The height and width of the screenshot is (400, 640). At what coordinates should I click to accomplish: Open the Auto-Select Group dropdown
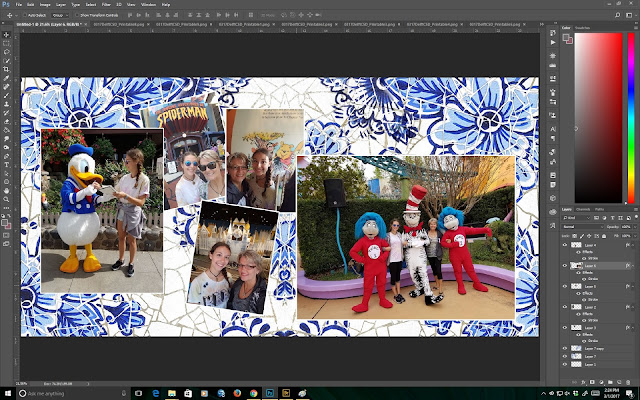coord(60,15)
